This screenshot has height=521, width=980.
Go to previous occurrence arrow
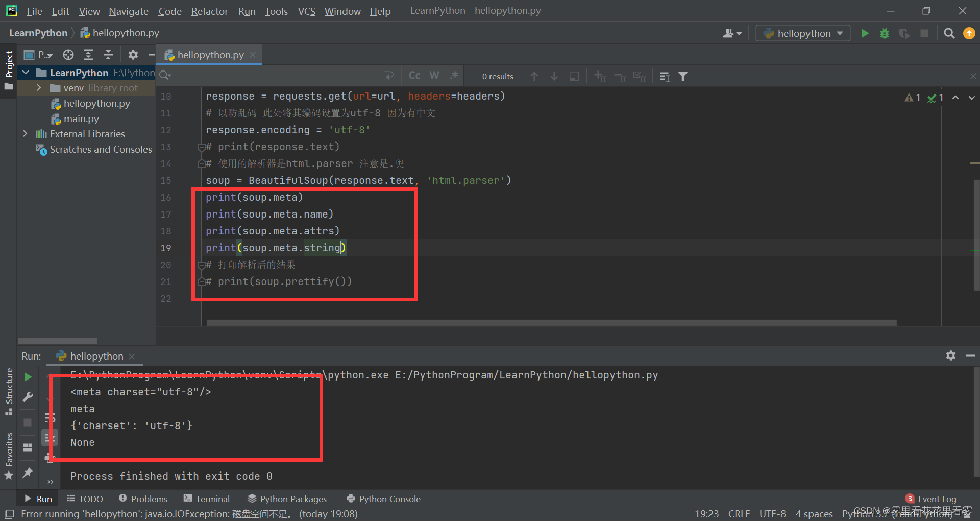coord(534,76)
